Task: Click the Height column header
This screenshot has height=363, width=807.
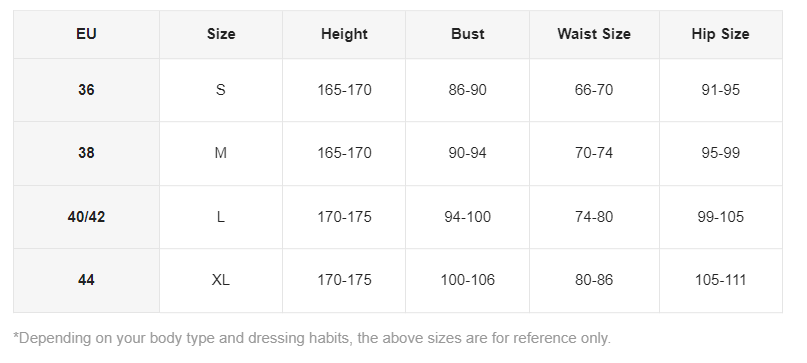Action: pyautogui.click(x=344, y=34)
